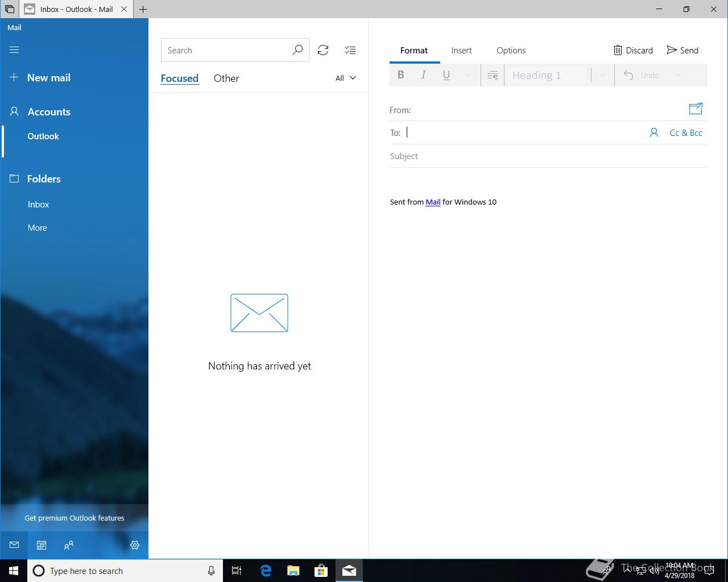Enter selection mode icon
Image resolution: width=728 pixels, height=582 pixels.
350,51
